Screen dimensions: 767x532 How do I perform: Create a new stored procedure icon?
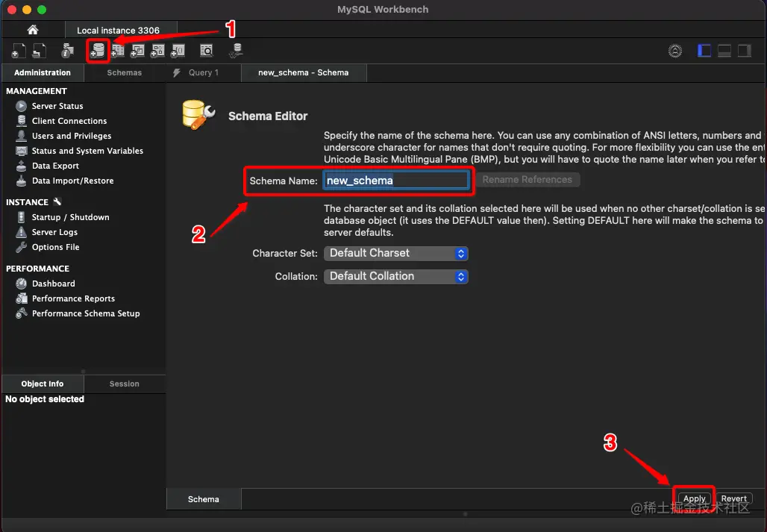[157, 50]
